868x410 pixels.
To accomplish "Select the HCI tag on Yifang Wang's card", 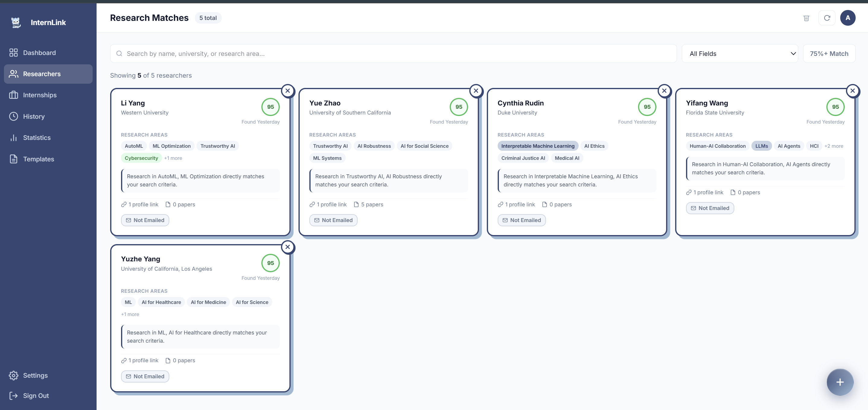I will [x=814, y=146].
